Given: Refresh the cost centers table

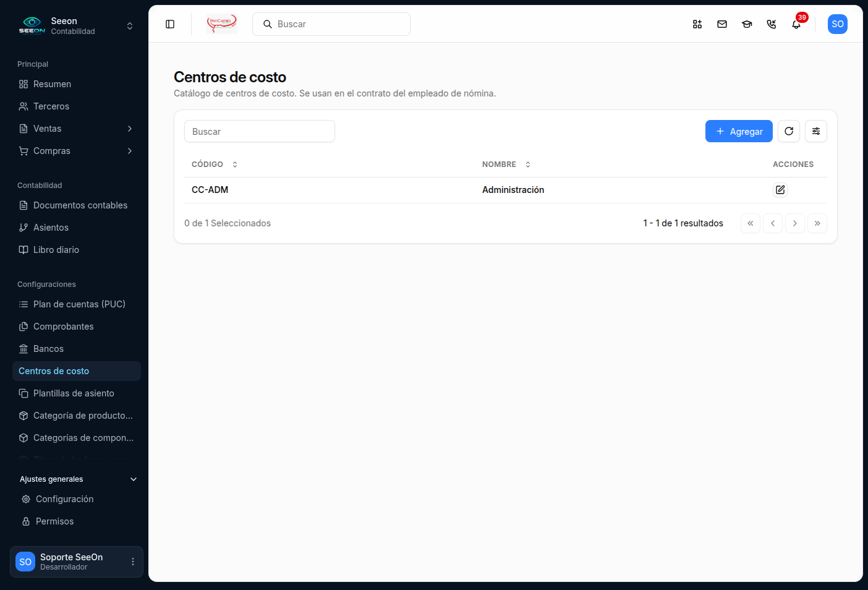Looking at the screenshot, I should 789,131.
